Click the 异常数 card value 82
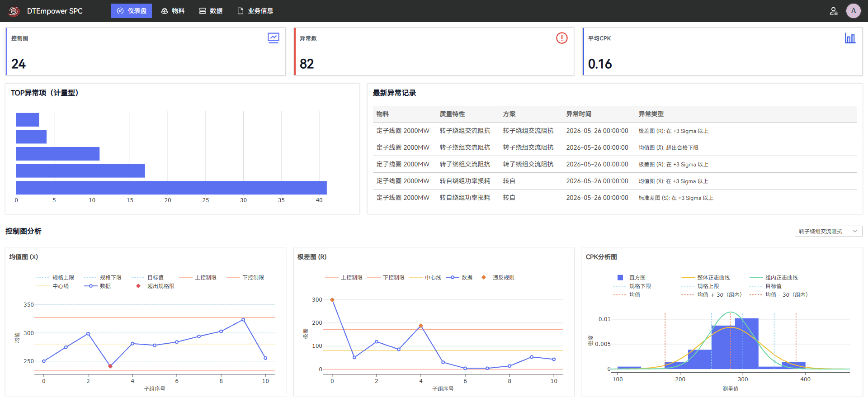Viewport: 868px width, 412px height. (x=307, y=64)
